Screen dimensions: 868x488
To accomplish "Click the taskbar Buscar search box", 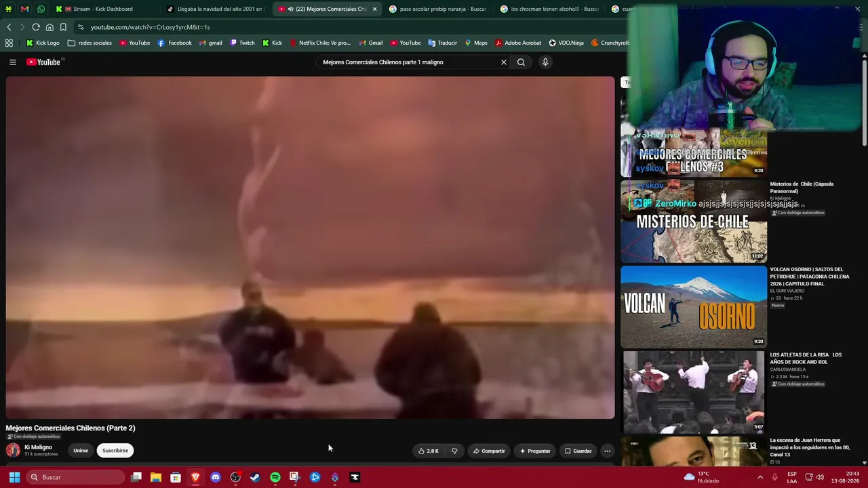I will tap(76, 477).
